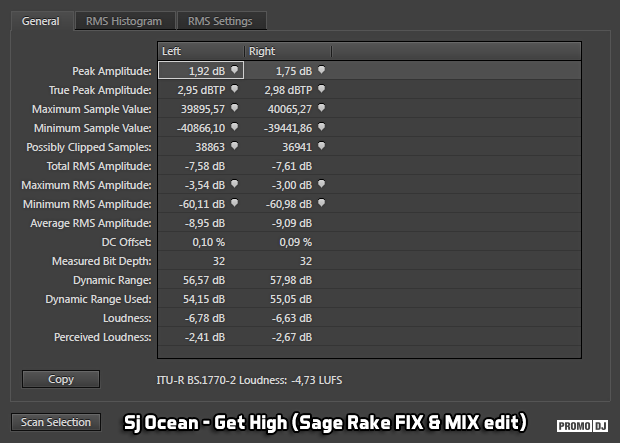Select the General tab
Image resolution: width=620 pixels, height=443 pixels.
(x=41, y=21)
